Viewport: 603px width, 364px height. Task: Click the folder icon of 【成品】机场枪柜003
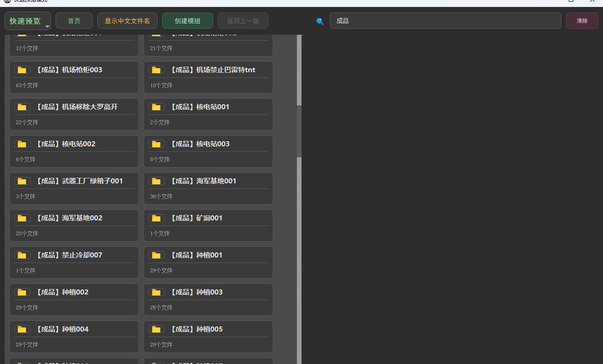point(22,70)
